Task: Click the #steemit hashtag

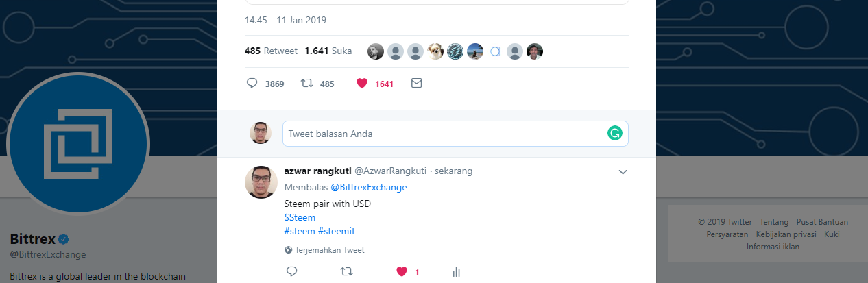Action: 337,231
